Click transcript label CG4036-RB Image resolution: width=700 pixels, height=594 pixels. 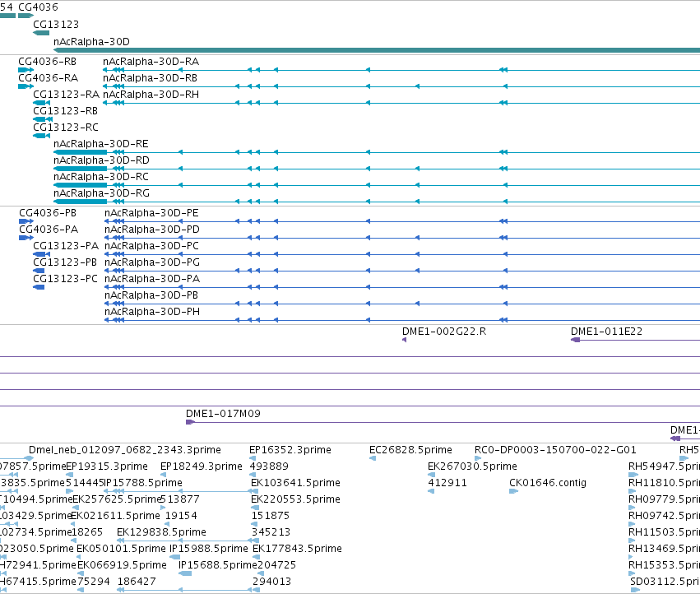[48, 62]
